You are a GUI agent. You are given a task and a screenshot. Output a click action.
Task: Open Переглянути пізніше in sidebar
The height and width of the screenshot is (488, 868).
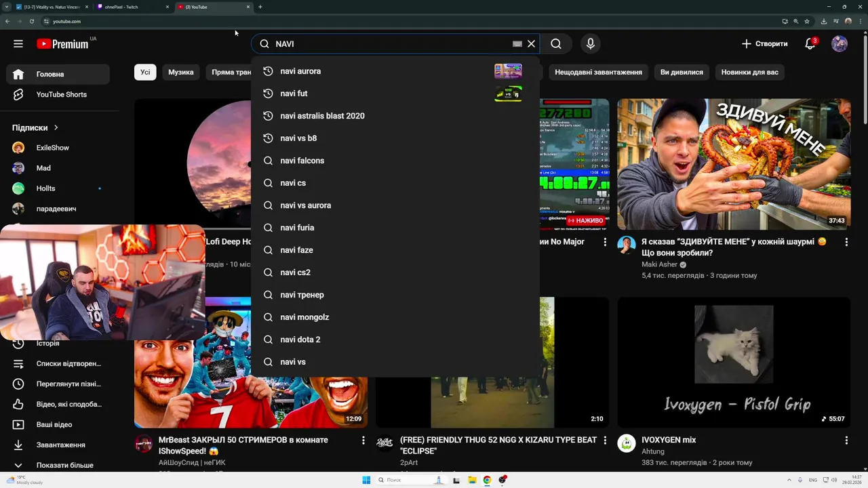58,384
